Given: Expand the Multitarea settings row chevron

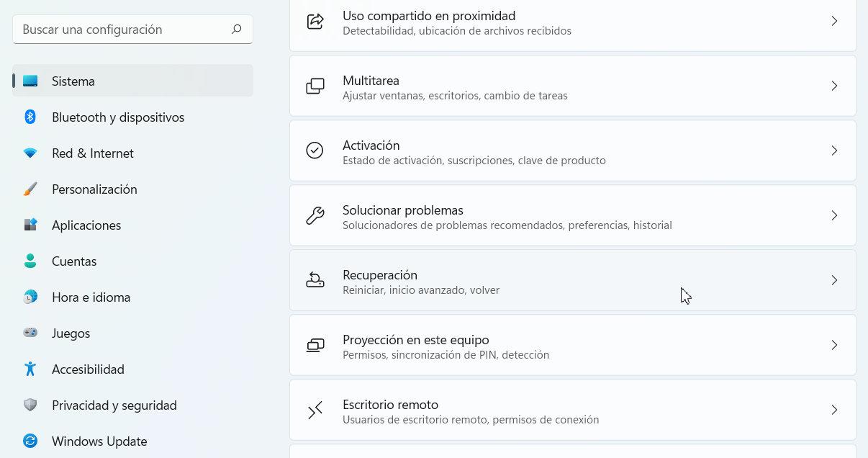Looking at the screenshot, I should [834, 86].
